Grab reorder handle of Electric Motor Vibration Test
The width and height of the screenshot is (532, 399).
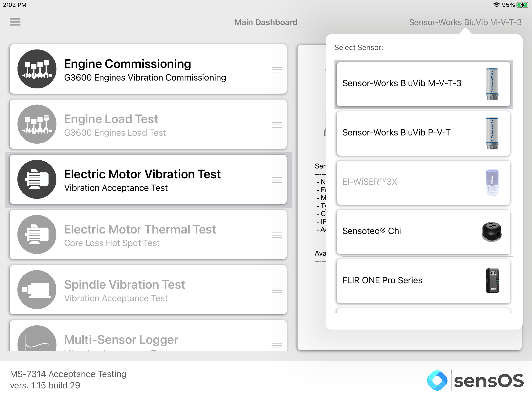(277, 180)
